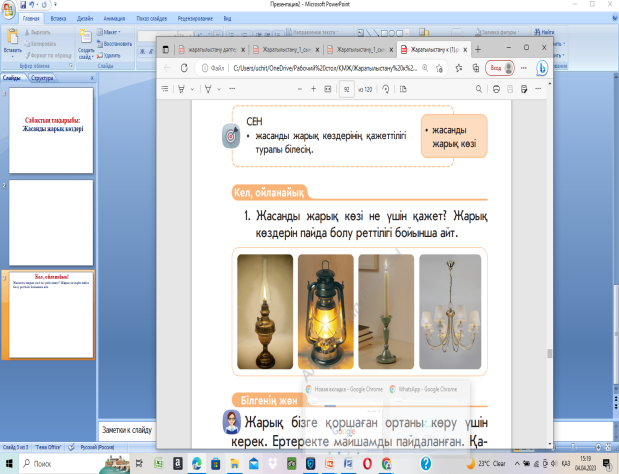Open the Вставка ribbon tab

click(x=58, y=18)
